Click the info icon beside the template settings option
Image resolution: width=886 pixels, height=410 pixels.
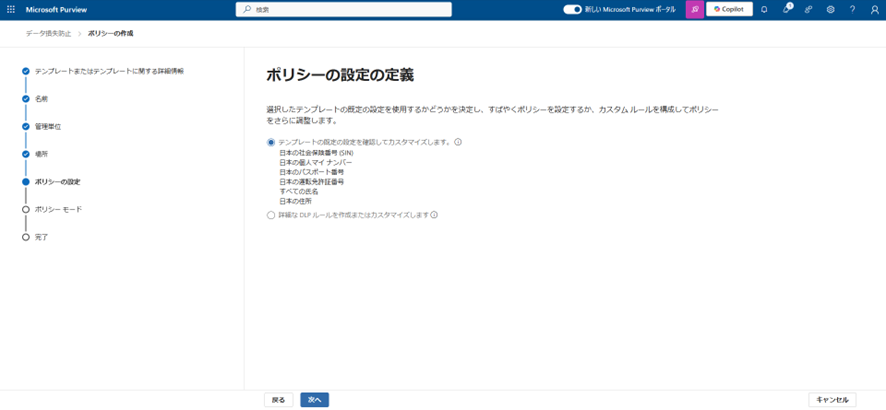tap(458, 142)
